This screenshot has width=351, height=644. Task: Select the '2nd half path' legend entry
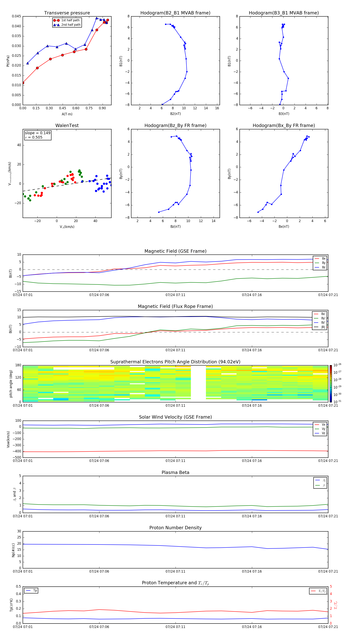point(67,25)
